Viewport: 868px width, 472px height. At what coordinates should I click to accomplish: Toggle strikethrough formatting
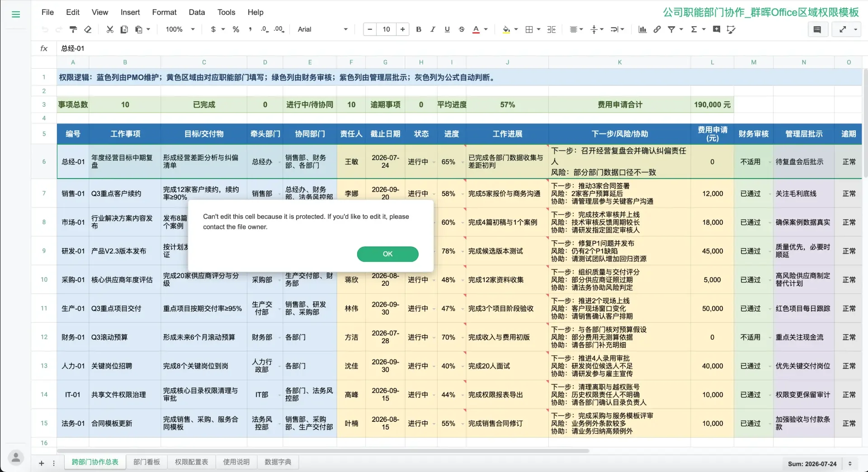tap(462, 29)
